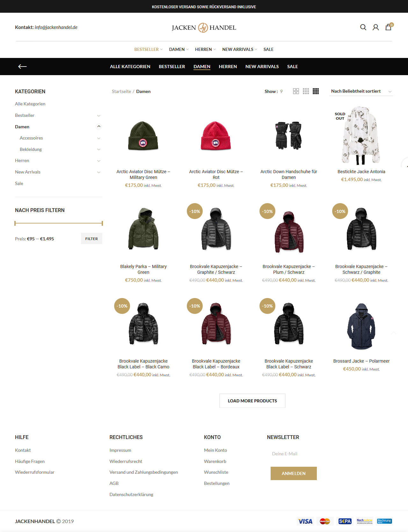Expand the Bestseller sidebar category
408x532 pixels.
tap(99, 116)
